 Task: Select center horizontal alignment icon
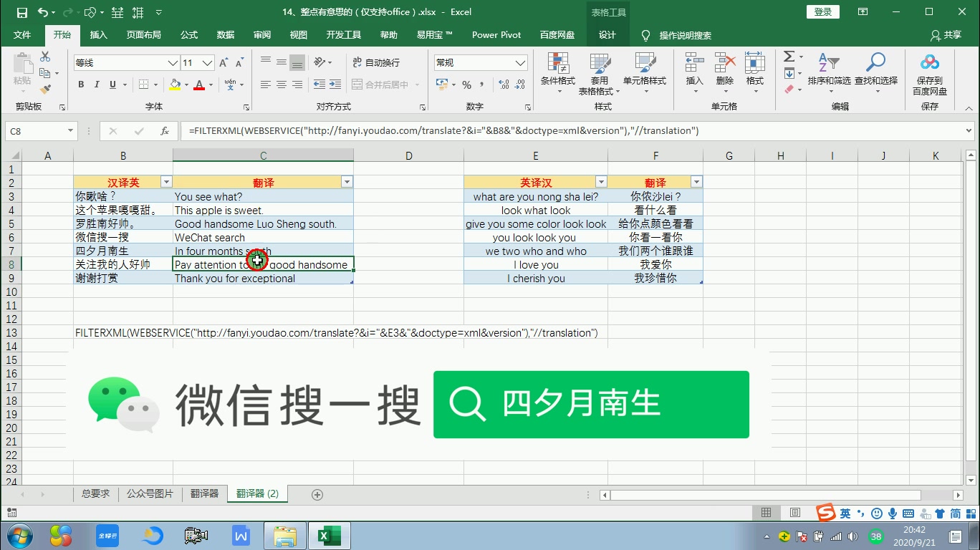pos(282,85)
